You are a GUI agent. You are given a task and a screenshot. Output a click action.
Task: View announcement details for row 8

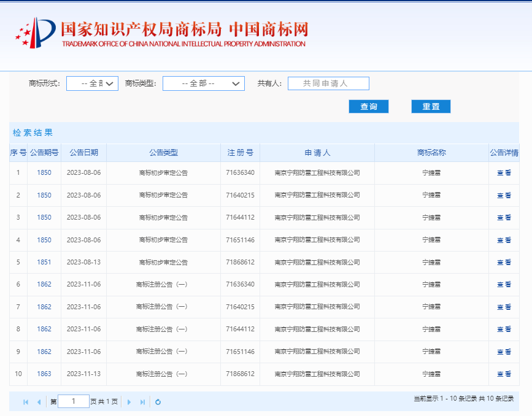pyautogui.click(x=504, y=329)
